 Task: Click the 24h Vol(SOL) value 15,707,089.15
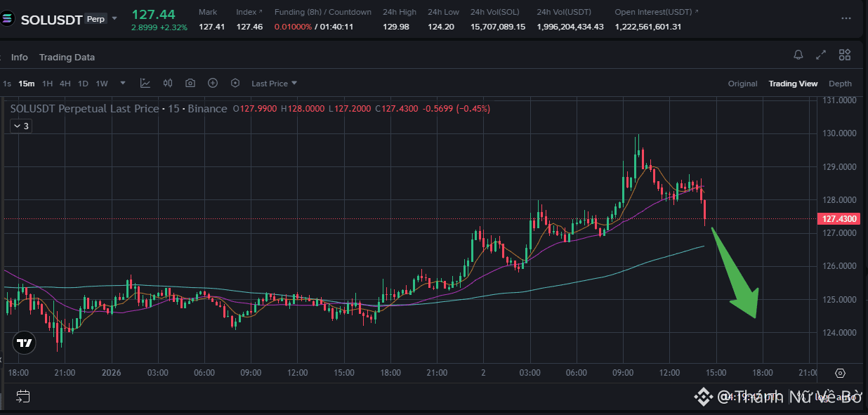[x=498, y=27]
